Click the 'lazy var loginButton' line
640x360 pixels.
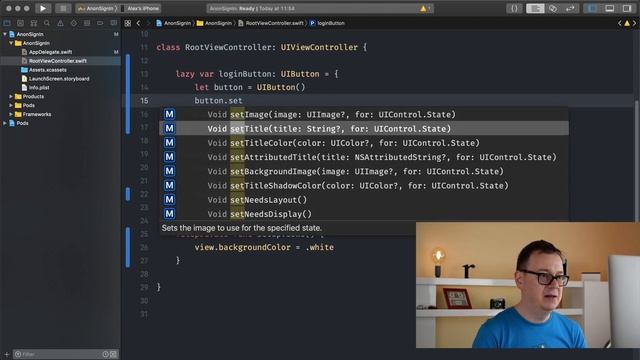pos(257,74)
